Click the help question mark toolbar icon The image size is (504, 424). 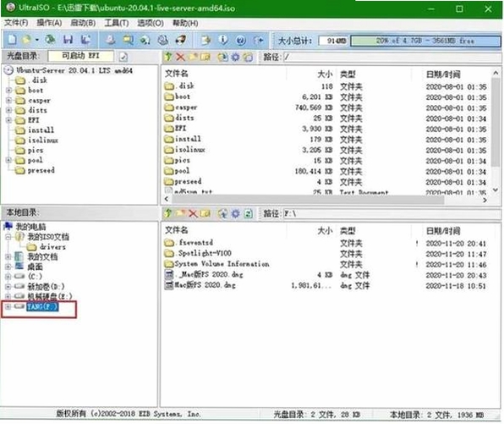pyautogui.click(x=241, y=41)
